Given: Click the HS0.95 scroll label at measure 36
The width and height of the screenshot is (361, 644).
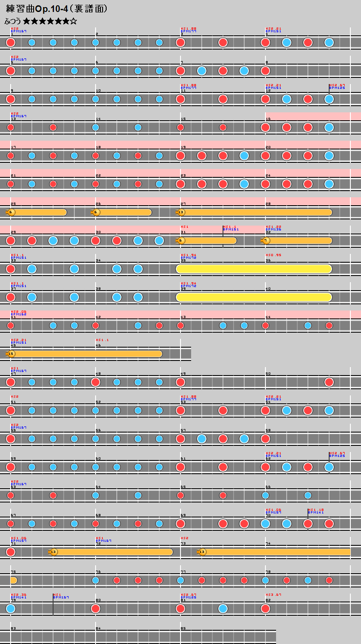Looking at the screenshot, I should point(273,255).
